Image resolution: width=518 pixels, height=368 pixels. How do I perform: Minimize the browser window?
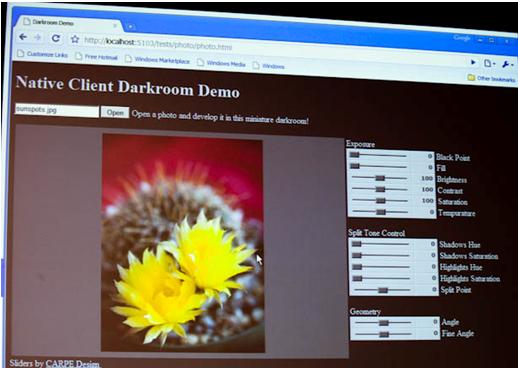point(480,40)
